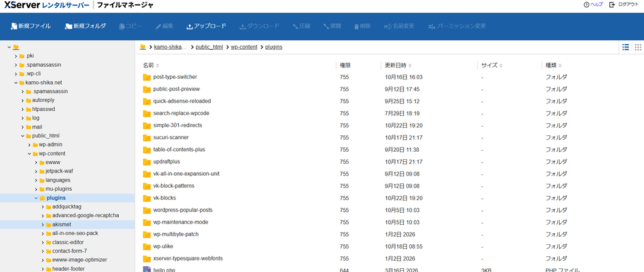Select contact-form-7 in the folder tree
The width and height of the screenshot is (644, 272).
tap(69, 251)
